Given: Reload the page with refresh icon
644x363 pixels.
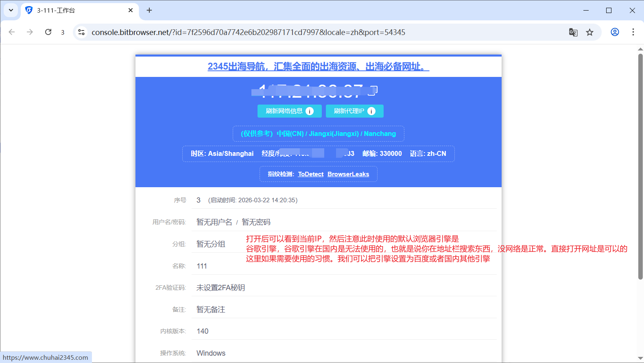Looking at the screenshot, I should click(48, 32).
